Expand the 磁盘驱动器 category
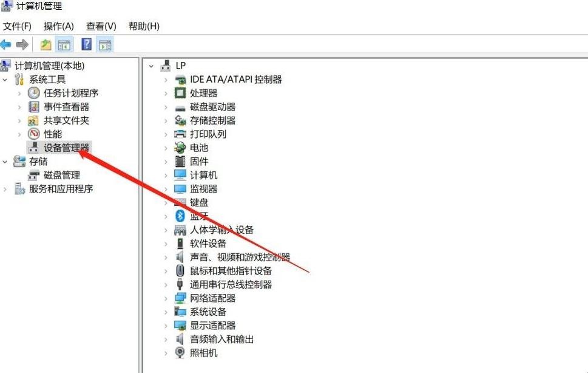Image resolution: width=588 pixels, height=373 pixels. [x=166, y=108]
